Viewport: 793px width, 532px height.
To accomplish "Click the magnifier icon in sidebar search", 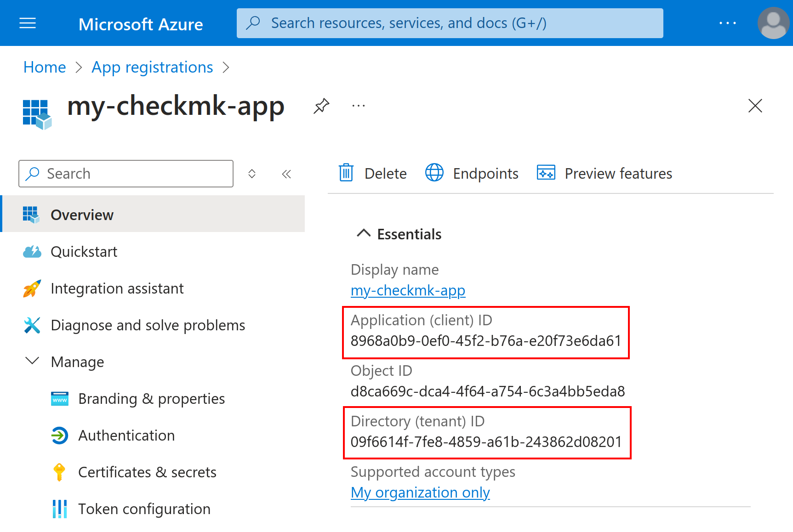I will [x=33, y=174].
